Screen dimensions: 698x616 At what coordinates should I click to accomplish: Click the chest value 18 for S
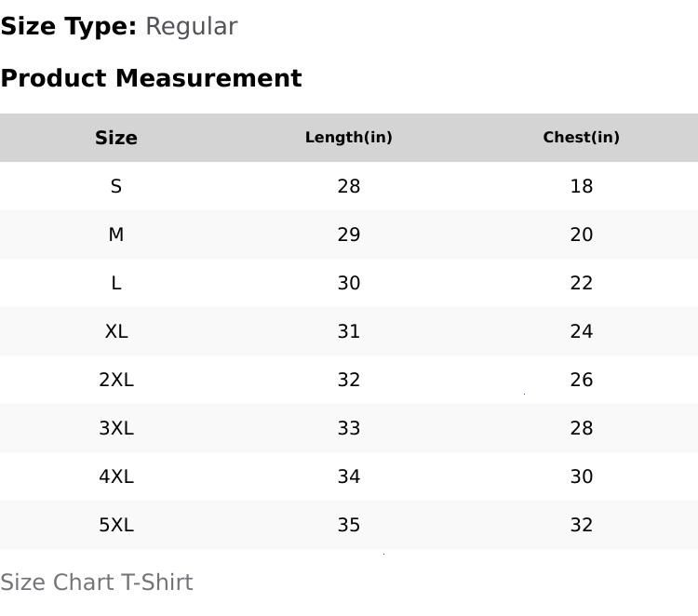click(x=582, y=186)
